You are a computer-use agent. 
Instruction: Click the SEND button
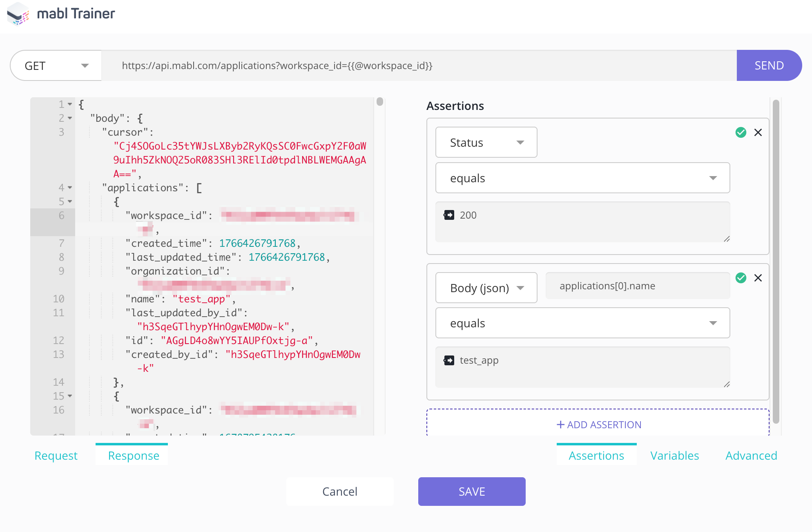pos(769,65)
